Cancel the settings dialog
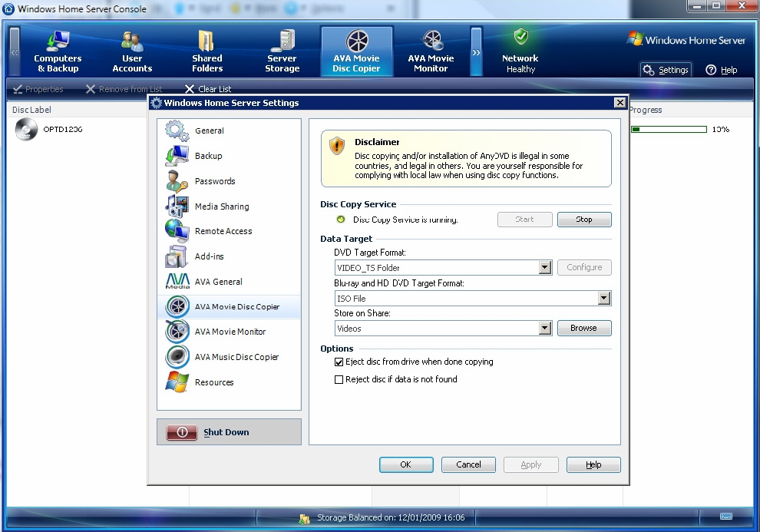This screenshot has height=532, width=760. click(x=468, y=464)
